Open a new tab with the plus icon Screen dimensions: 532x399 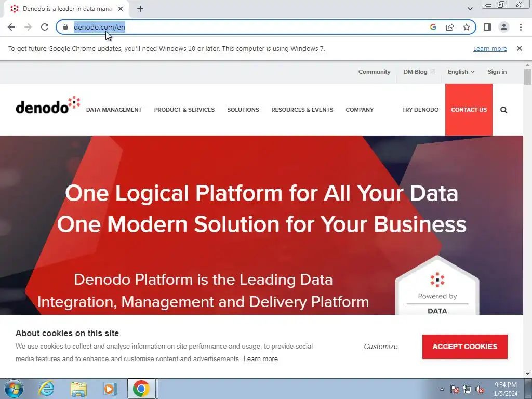(140, 9)
